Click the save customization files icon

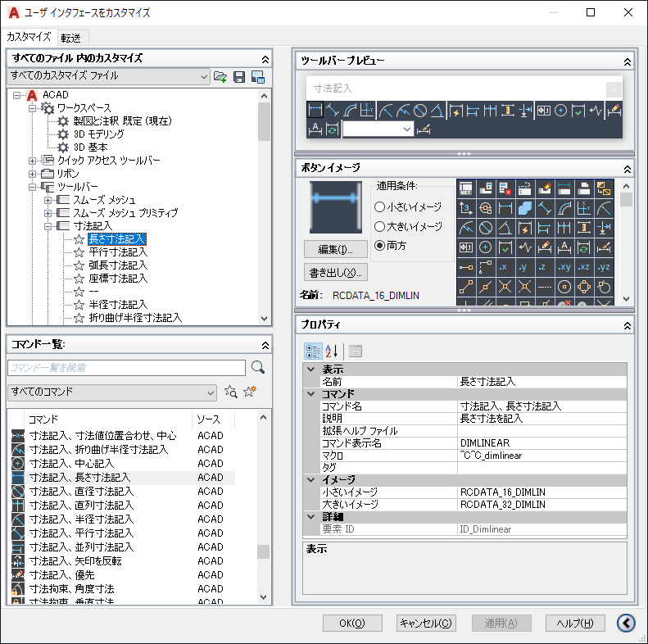239,77
